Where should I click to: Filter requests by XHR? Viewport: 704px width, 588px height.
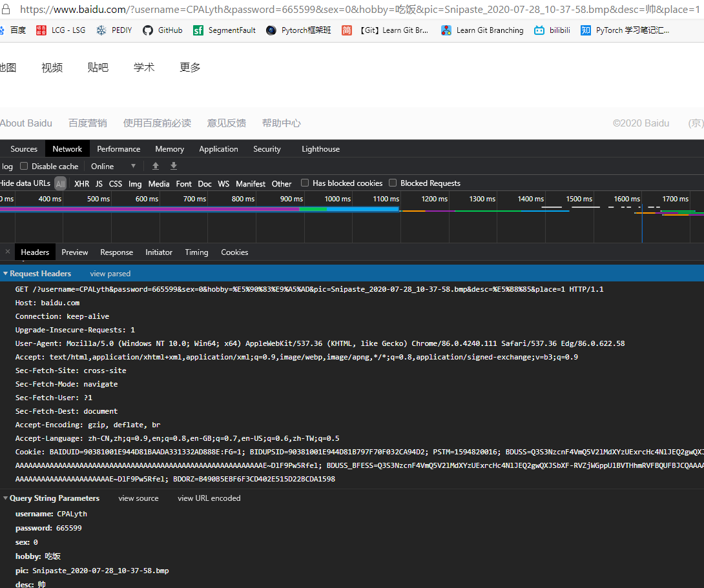(x=82, y=183)
